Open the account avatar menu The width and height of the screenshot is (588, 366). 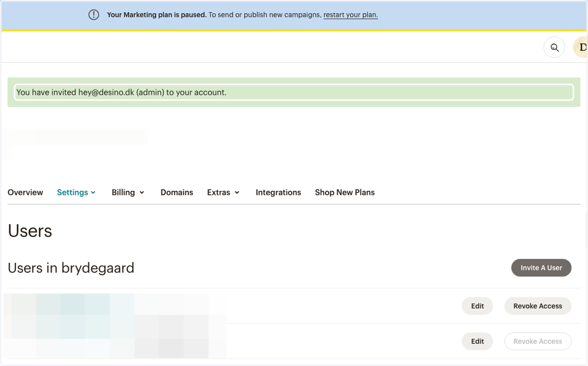[x=581, y=48]
